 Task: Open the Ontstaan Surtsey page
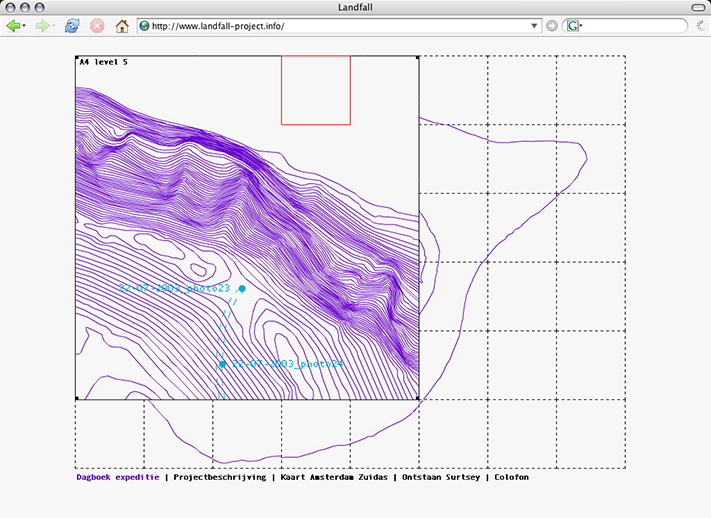(443, 477)
